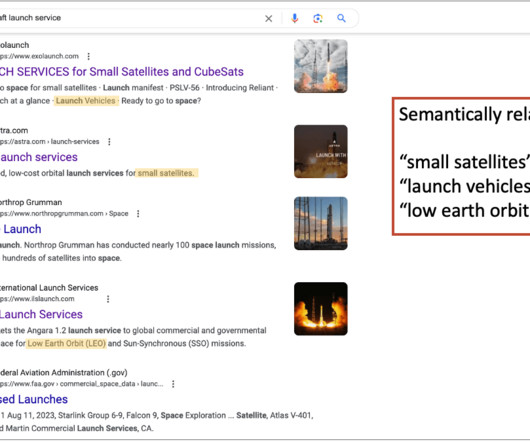530x442 pixels.
Task: Click 'nearly 100 space launch missions' snippet text
Action: click(x=214, y=245)
